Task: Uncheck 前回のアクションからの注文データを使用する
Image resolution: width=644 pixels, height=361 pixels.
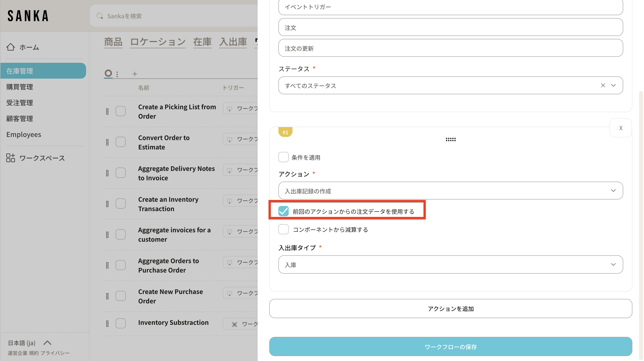Action: point(283,211)
